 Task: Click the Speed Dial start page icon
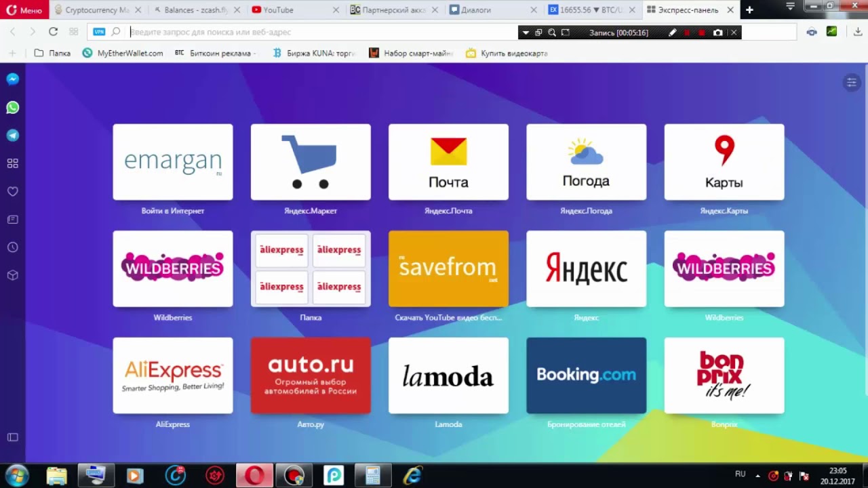pyautogui.click(x=73, y=32)
